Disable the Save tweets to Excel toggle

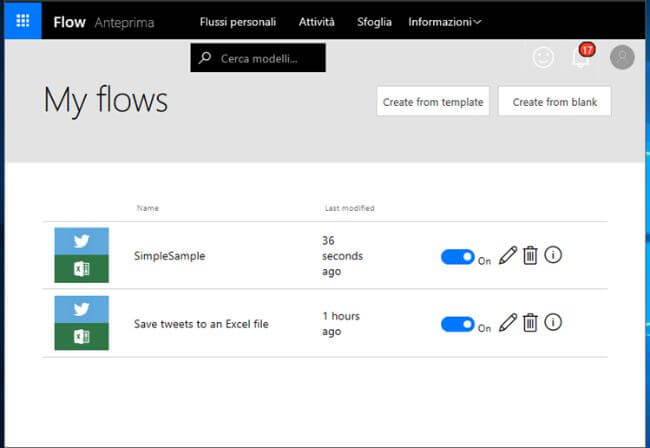click(457, 324)
